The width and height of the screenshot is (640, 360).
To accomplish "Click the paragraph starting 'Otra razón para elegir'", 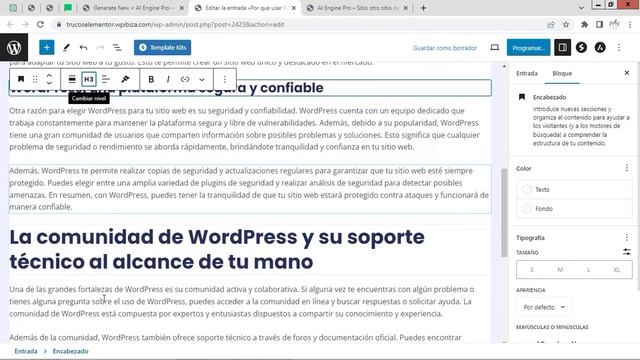I will 250,129.
